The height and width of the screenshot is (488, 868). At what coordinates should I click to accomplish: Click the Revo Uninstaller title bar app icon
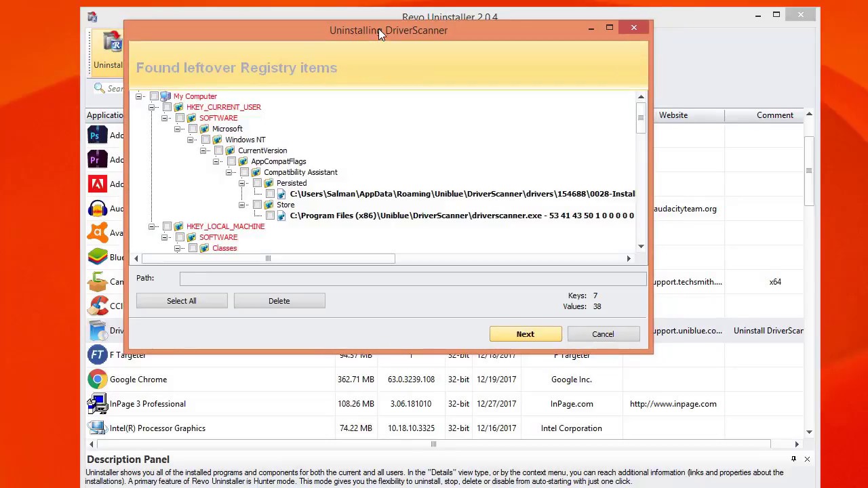[x=92, y=17]
